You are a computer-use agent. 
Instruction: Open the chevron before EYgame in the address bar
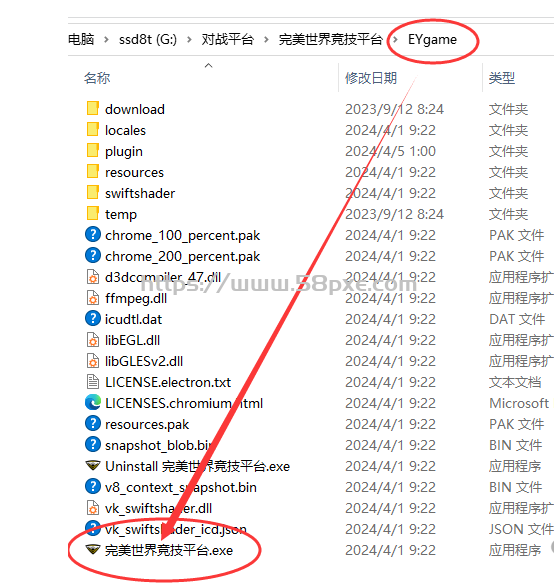pyautogui.click(x=395, y=39)
